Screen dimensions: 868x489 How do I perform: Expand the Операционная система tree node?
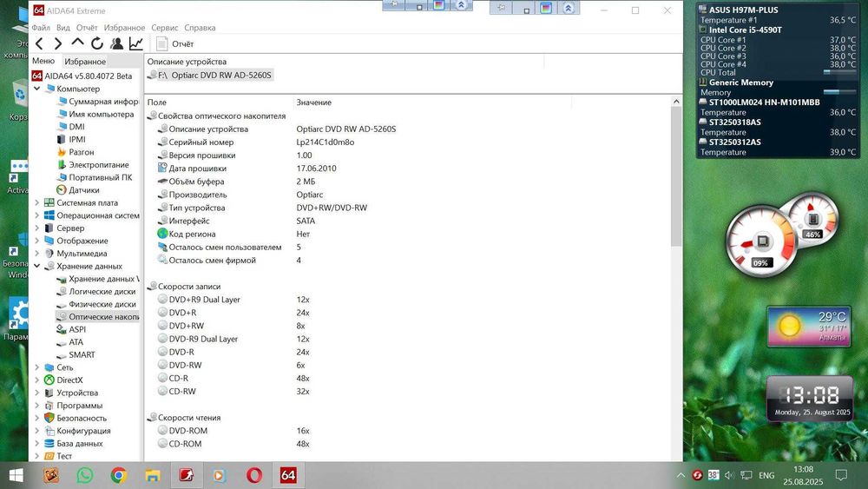[37, 215]
